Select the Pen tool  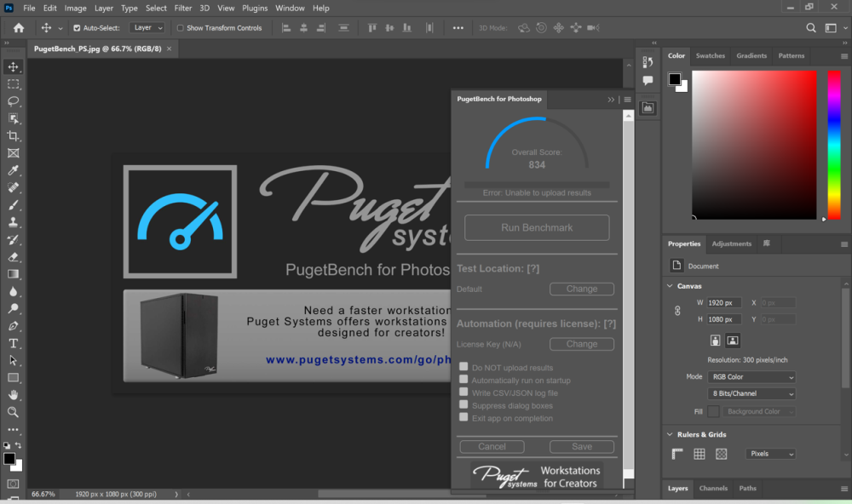pos(13,326)
